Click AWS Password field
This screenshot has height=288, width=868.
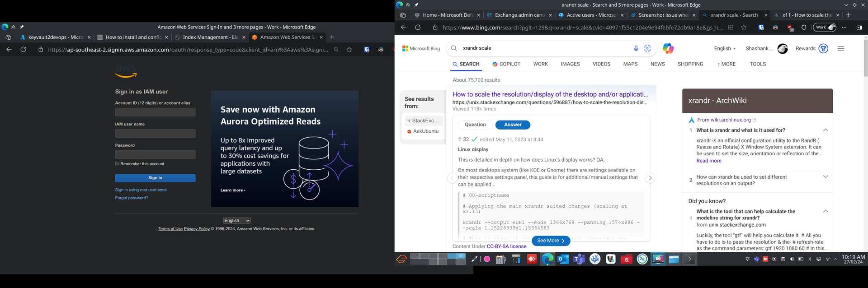click(x=155, y=154)
